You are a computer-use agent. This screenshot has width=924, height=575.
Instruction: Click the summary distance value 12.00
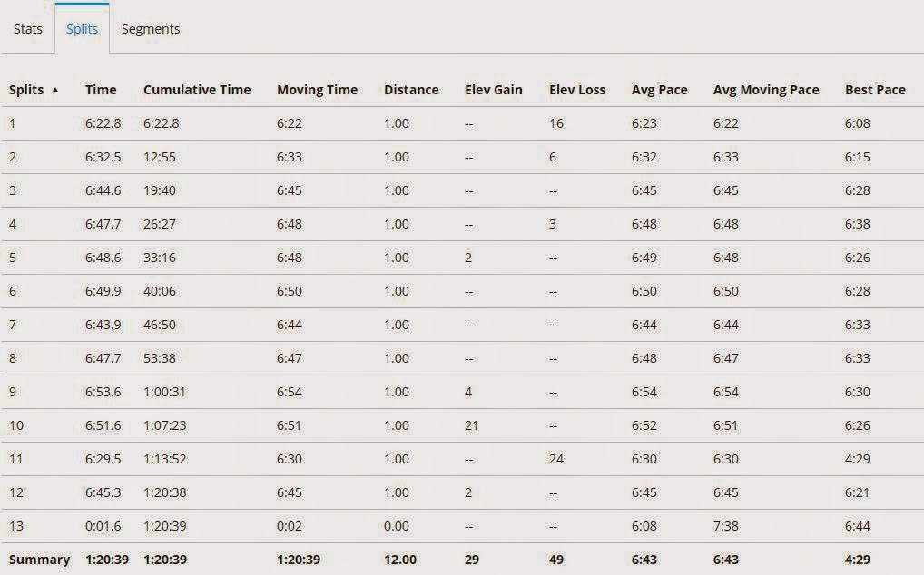pyautogui.click(x=400, y=560)
